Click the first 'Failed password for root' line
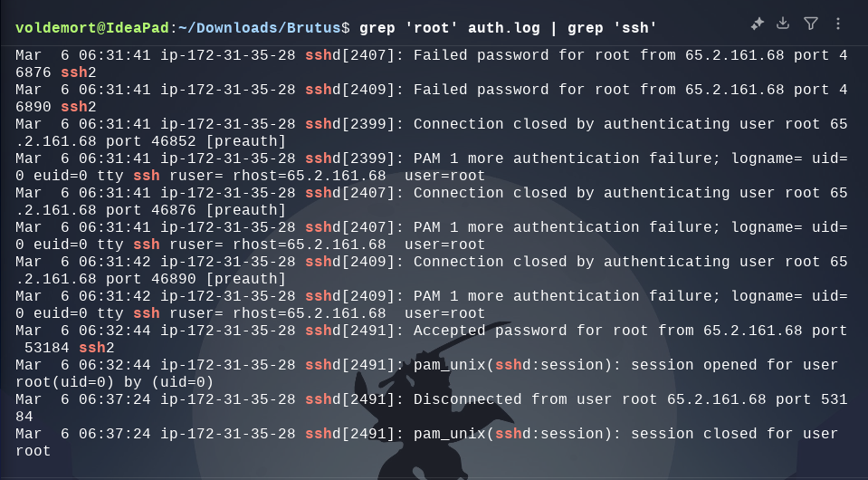Screen dimensions: 868x480 [431, 63]
